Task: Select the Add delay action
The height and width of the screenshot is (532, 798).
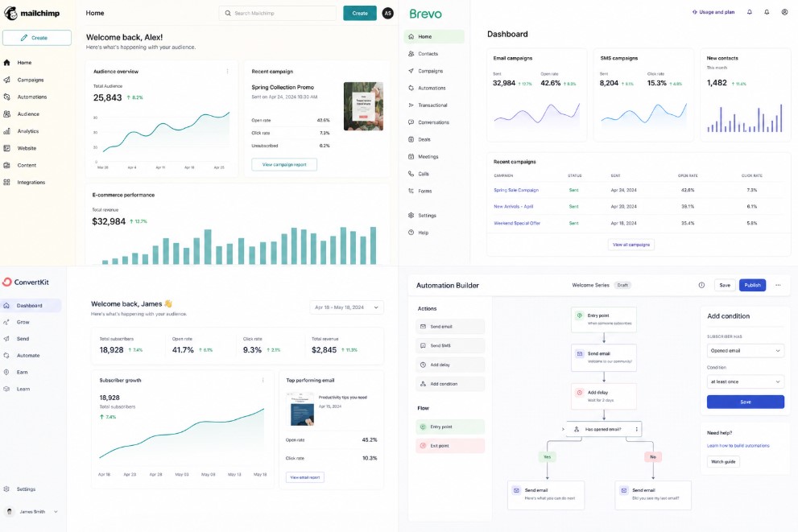Action: pyautogui.click(x=450, y=365)
